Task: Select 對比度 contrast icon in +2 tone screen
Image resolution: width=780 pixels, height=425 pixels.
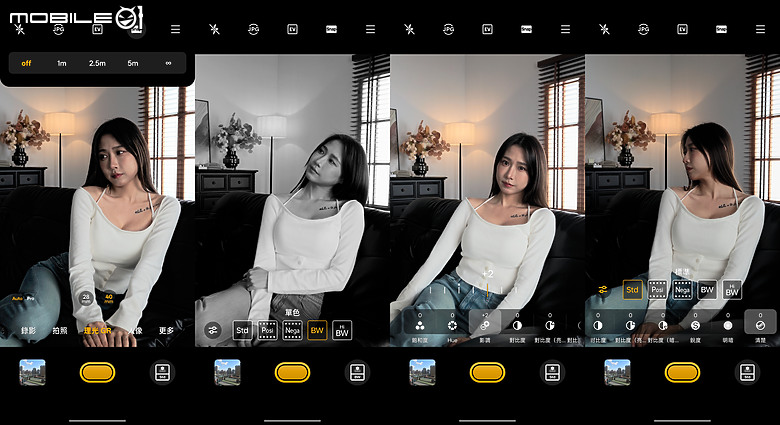Action: (x=517, y=327)
